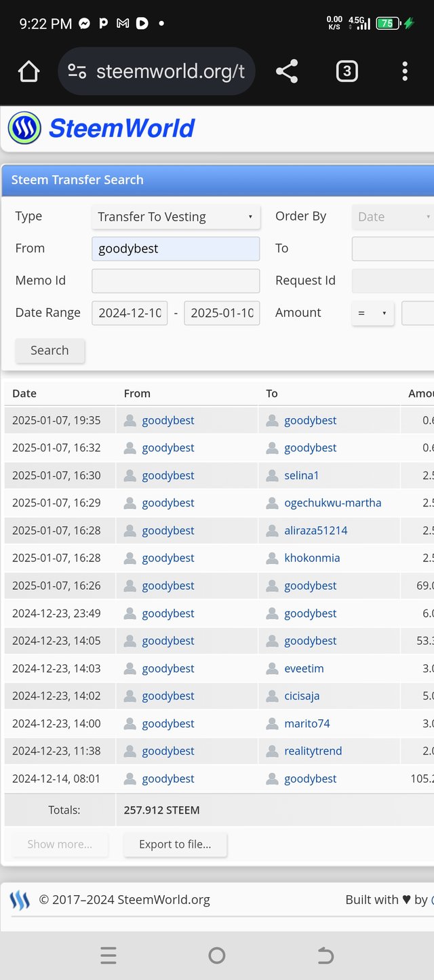The height and width of the screenshot is (980, 434).
Task: Open recipient link aliraza51214
Action: pyautogui.click(x=316, y=531)
